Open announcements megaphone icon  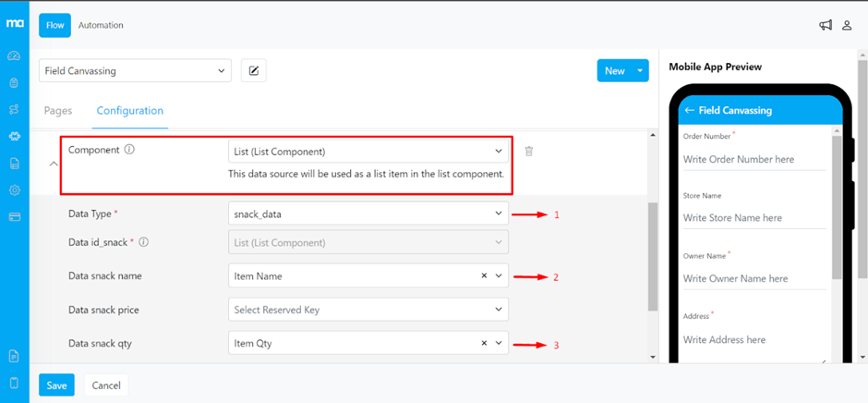point(826,25)
